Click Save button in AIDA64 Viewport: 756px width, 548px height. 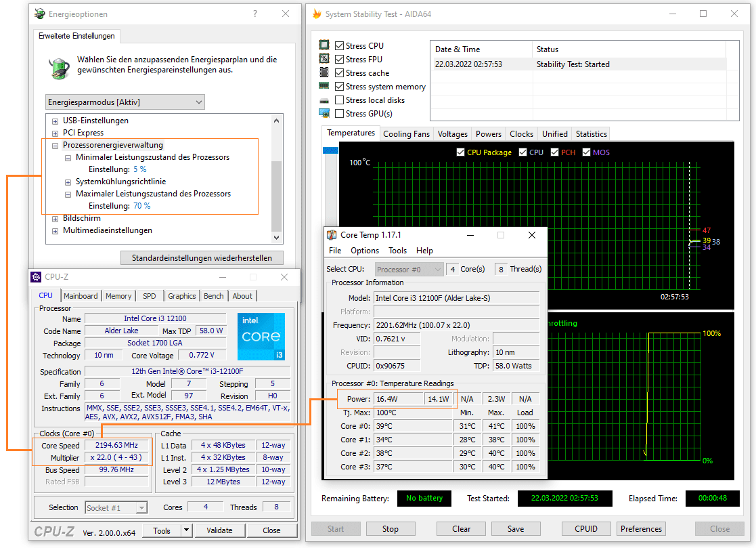(x=516, y=529)
